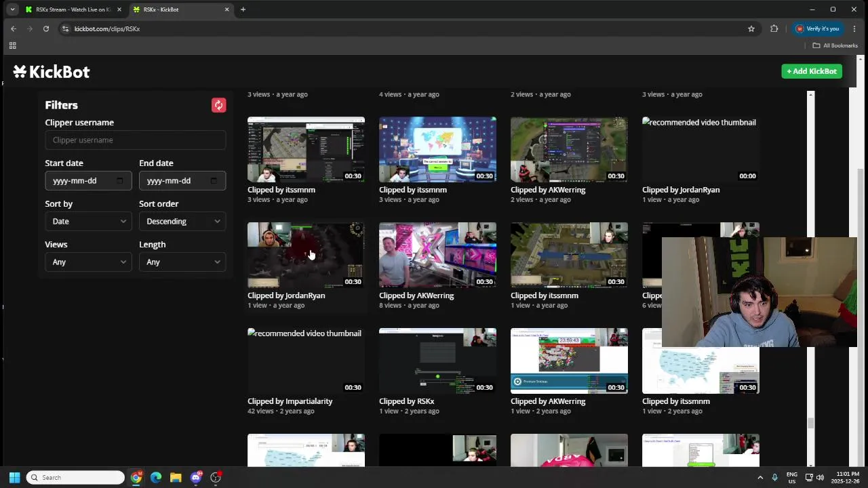Click the KickBot logo

52,72
